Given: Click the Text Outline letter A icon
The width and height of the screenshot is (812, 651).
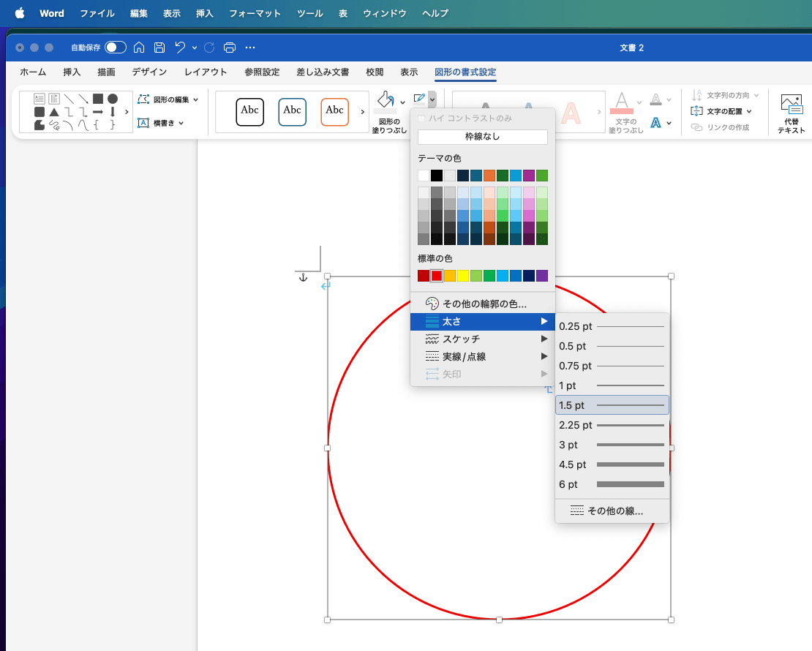Looking at the screenshot, I should [x=656, y=99].
